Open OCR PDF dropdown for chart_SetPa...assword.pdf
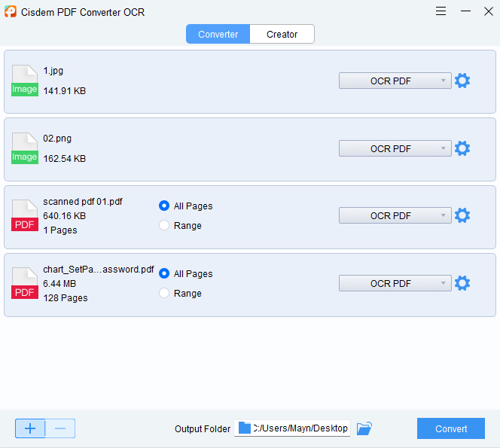The width and height of the screenshot is (500, 448). 395,283
